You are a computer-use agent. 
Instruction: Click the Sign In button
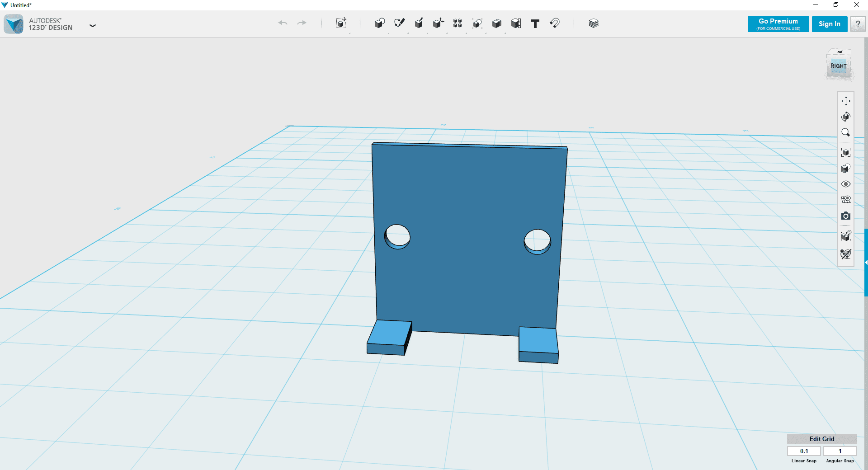click(830, 24)
